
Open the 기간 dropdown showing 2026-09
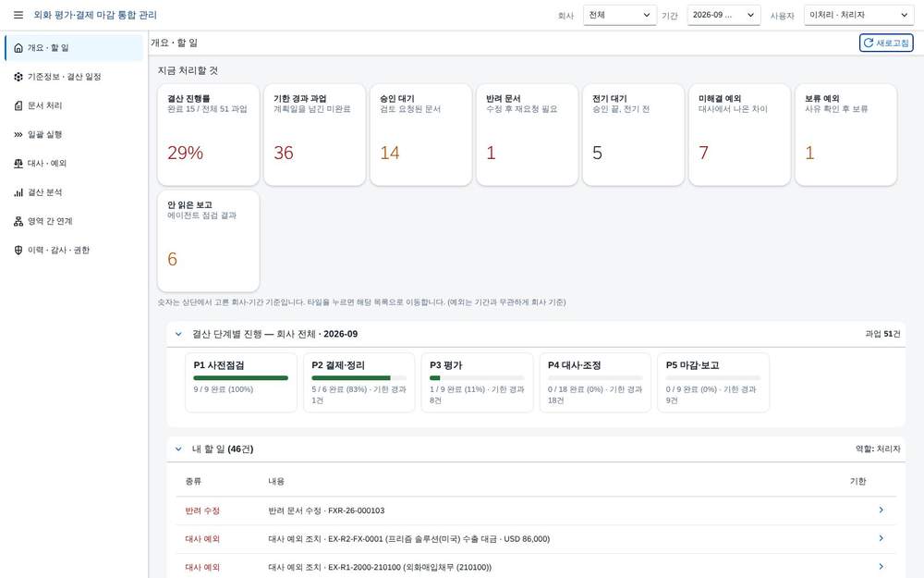[723, 15]
